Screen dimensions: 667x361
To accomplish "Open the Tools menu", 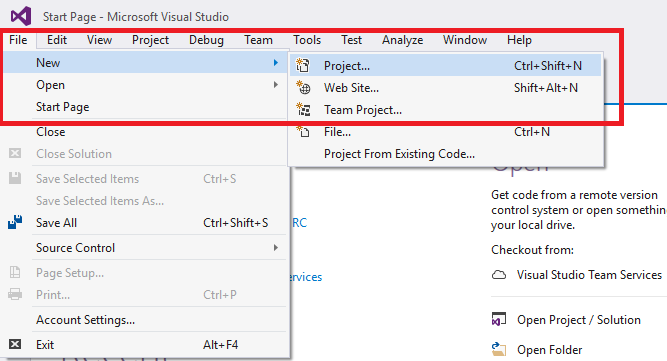I will pos(307,40).
